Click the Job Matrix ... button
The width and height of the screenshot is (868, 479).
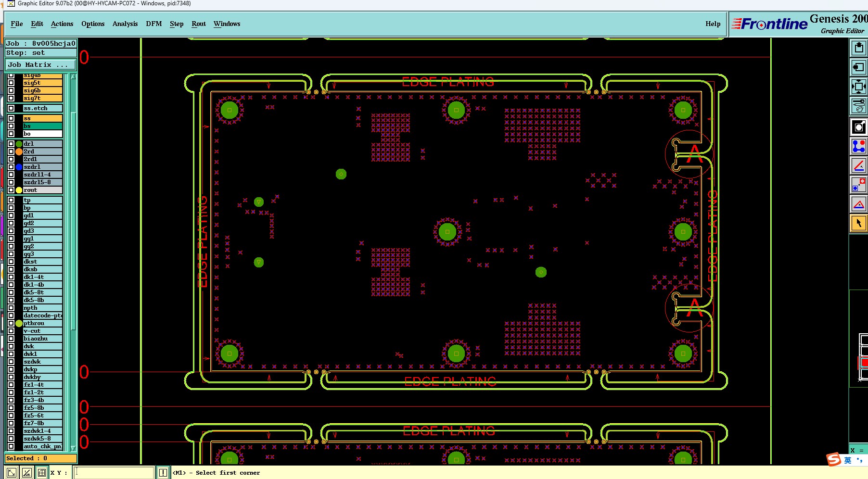pyautogui.click(x=41, y=64)
